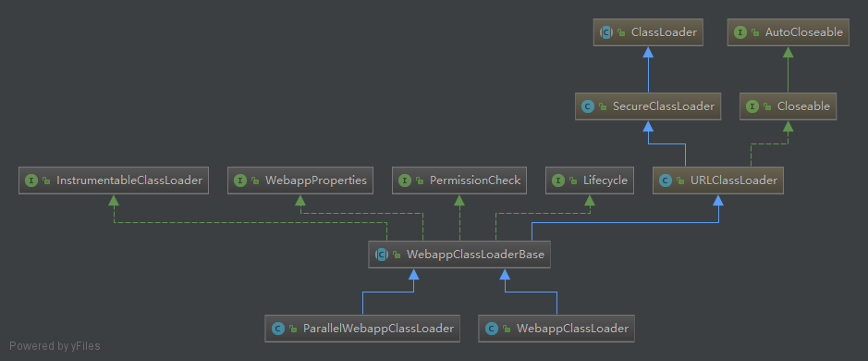868x361 pixels.
Task: Click the interface icon on Lifecycle node
Action: [558, 180]
